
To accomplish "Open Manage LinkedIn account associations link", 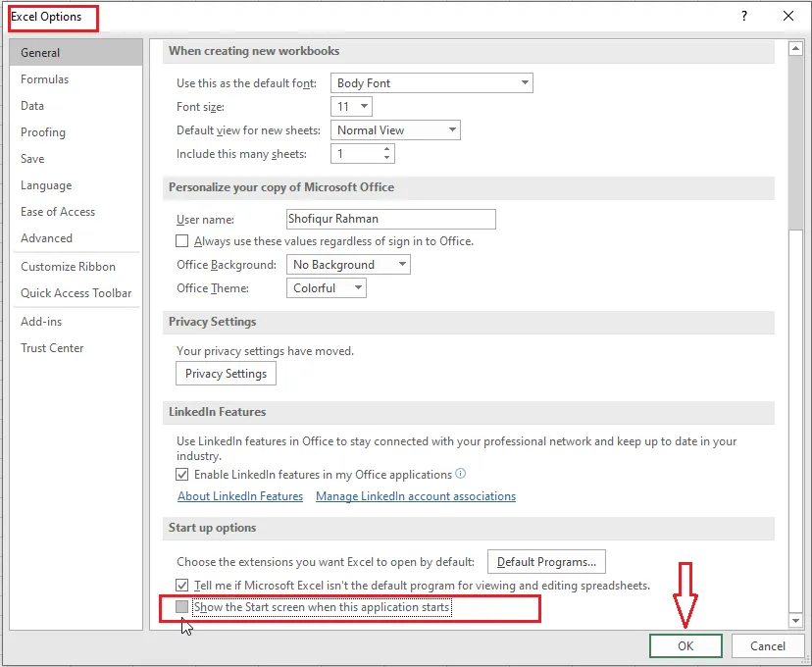I will click(x=416, y=496).
